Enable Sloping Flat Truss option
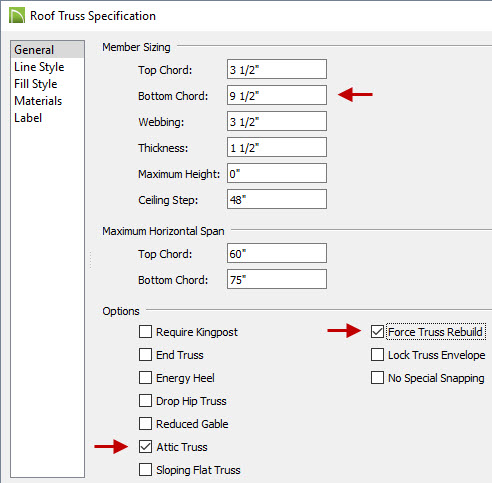 click(x=145, y=470)
